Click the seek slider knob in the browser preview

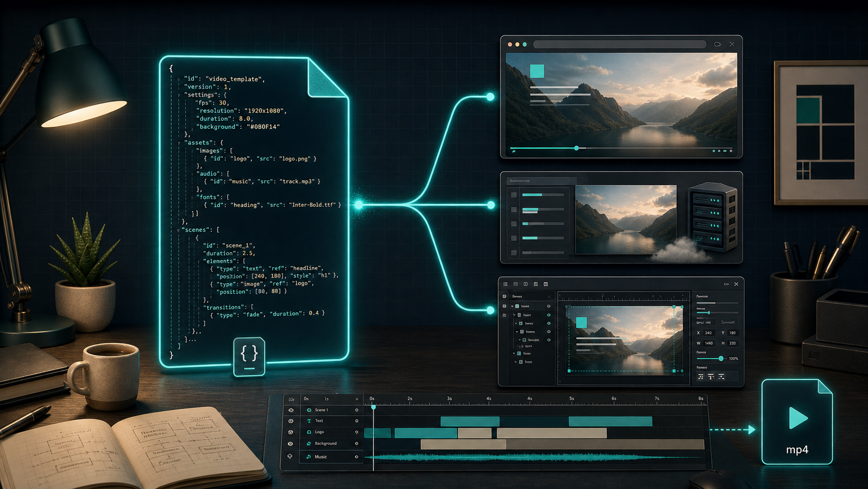click(576, 148)
